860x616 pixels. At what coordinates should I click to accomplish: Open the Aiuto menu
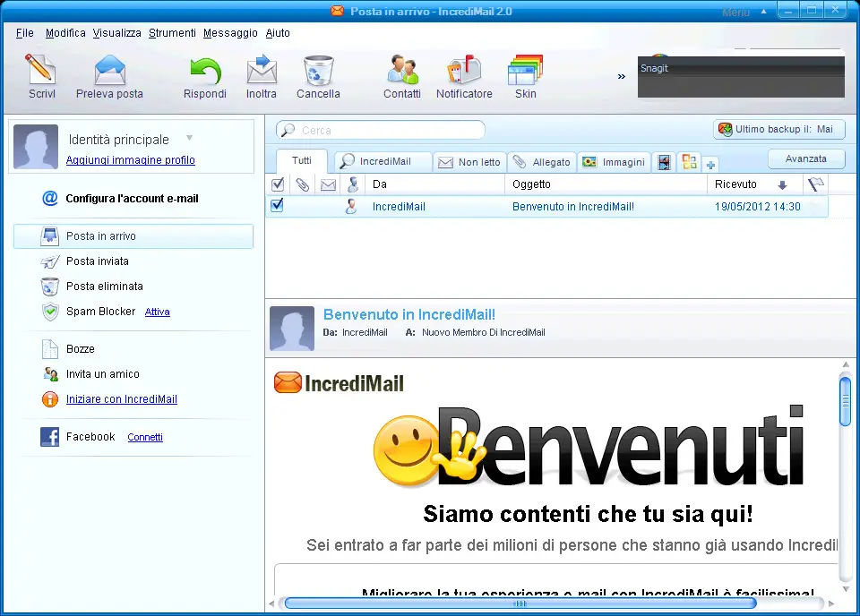pyautogui.click(x=278, y=33)
